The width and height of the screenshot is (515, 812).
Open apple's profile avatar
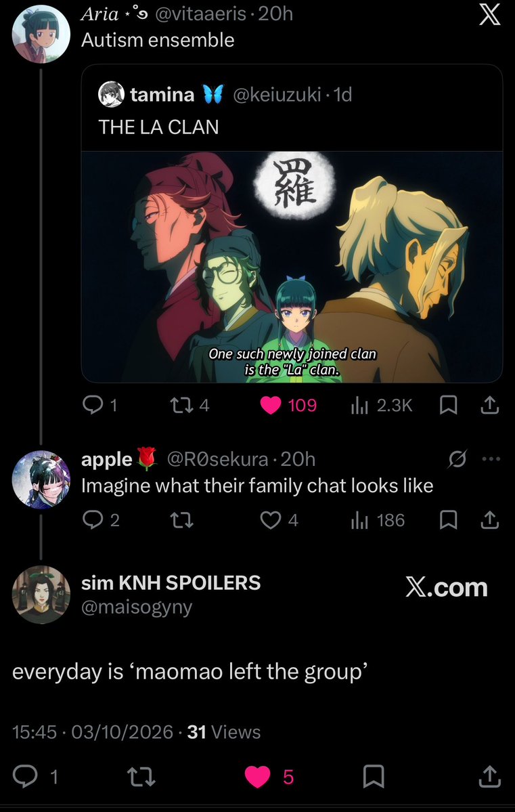click(41, 479)
